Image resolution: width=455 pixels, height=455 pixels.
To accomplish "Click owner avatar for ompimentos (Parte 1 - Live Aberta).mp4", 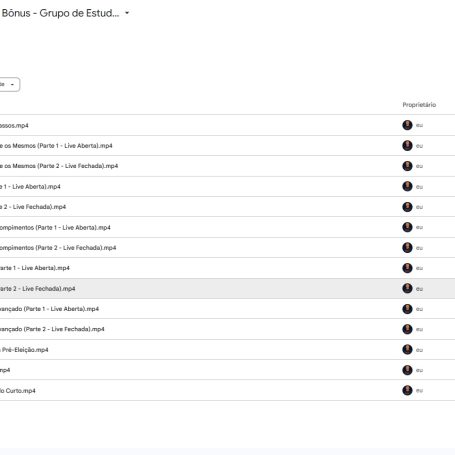I will tap(407, 227).
